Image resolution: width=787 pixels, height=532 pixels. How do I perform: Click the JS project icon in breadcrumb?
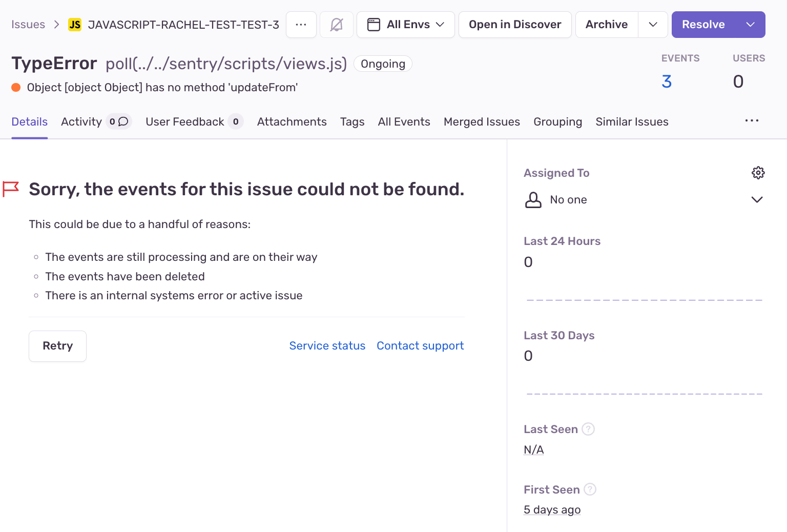(75, 24)
